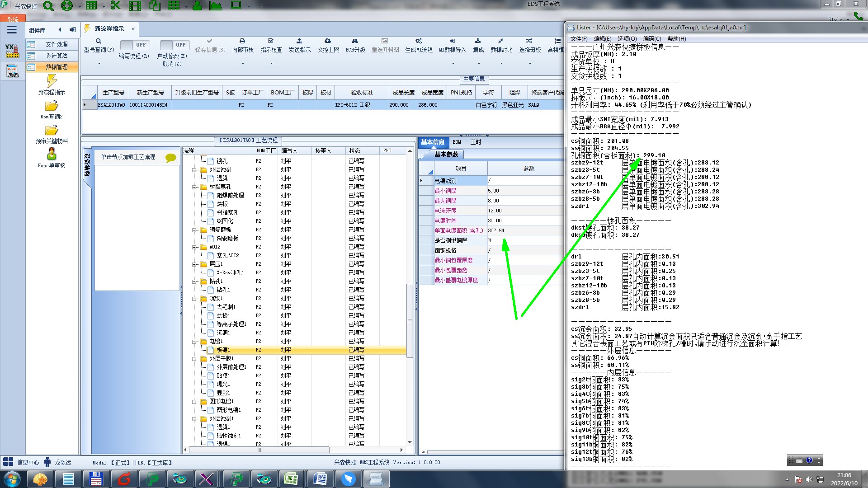The width and height of the screenshot is (868, 488).
Task: Collapse the AOI2 tree folder
Action: [194, 247]
